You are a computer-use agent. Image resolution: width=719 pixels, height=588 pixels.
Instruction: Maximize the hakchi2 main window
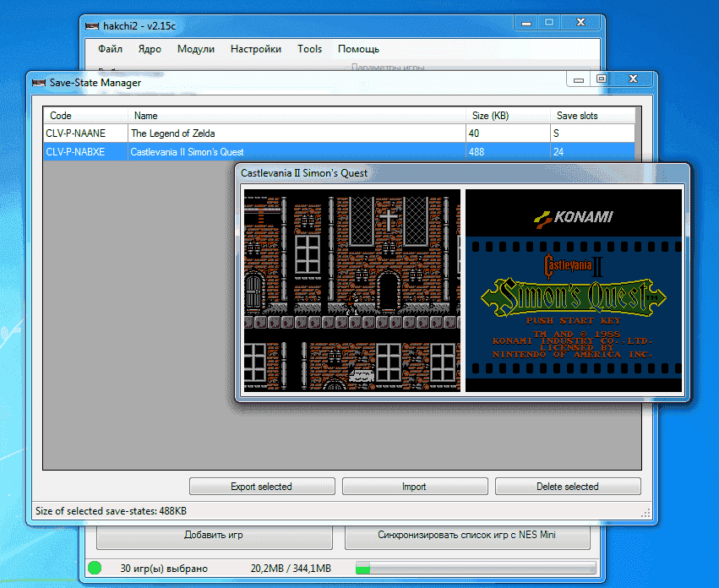[x=549, y=22]
